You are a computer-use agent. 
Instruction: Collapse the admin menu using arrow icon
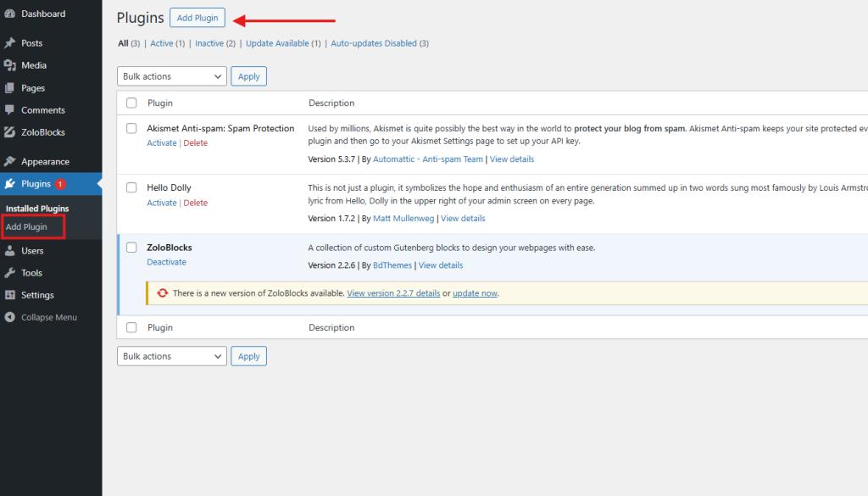tap(9, 317)
